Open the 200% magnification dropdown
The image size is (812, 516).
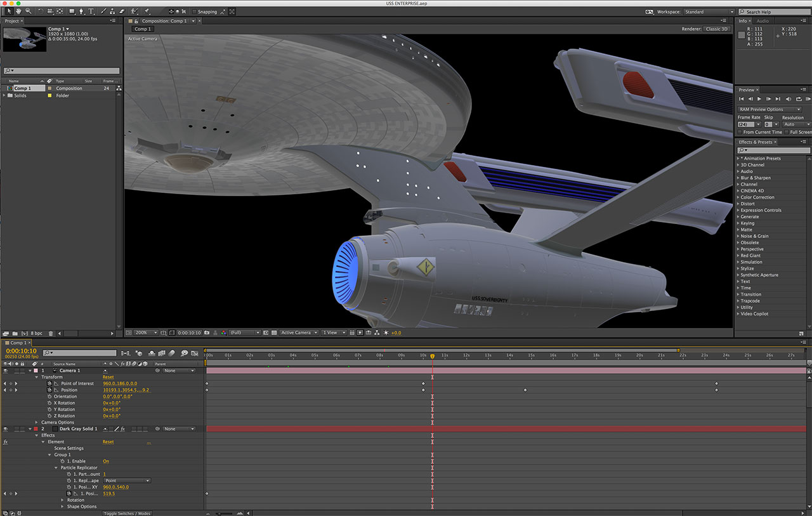145,333
